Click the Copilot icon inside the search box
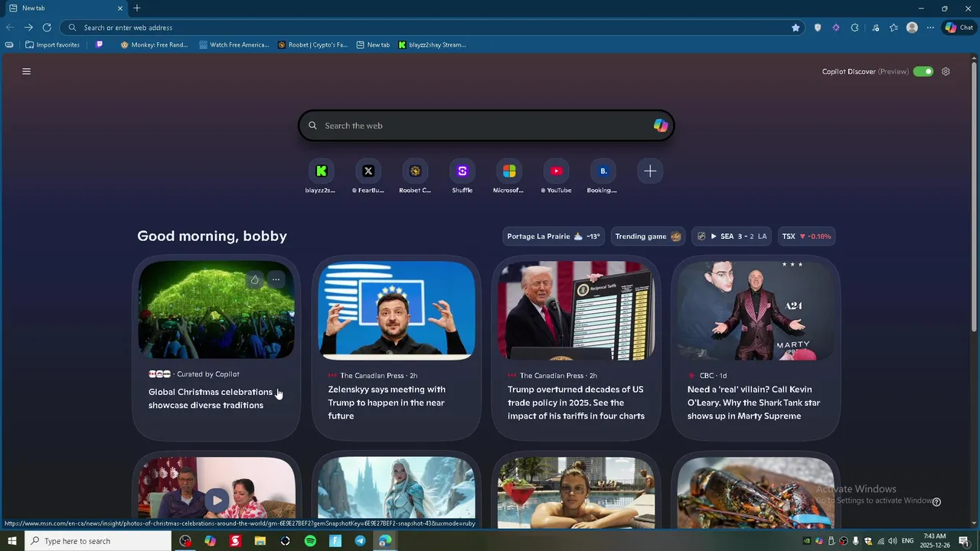980x551 pixels. point(660,126)
